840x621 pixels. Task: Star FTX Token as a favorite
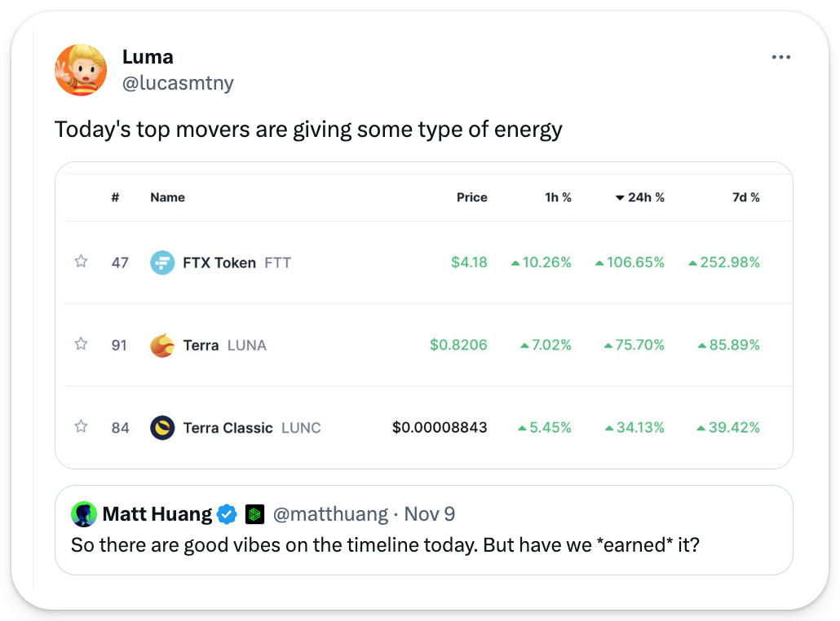81,262
